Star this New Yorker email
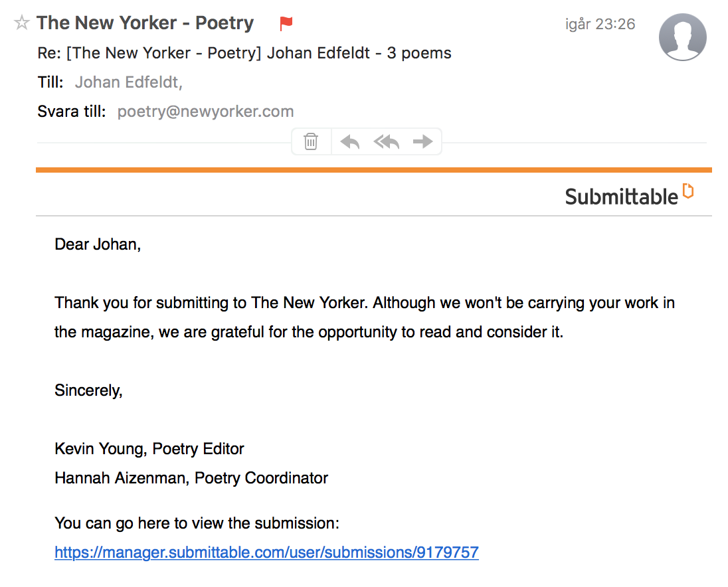The width and height of the screenshot is (728, 587). coord(21,23)
